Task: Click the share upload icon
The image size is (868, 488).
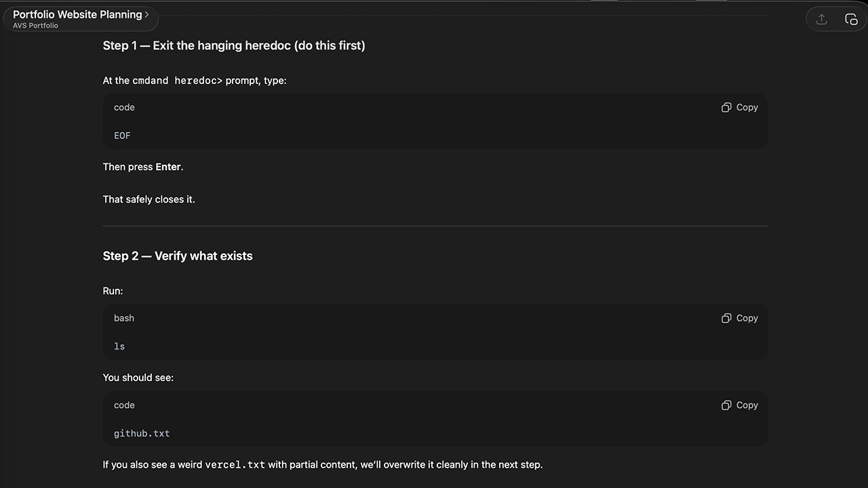Action: [821, 20]
